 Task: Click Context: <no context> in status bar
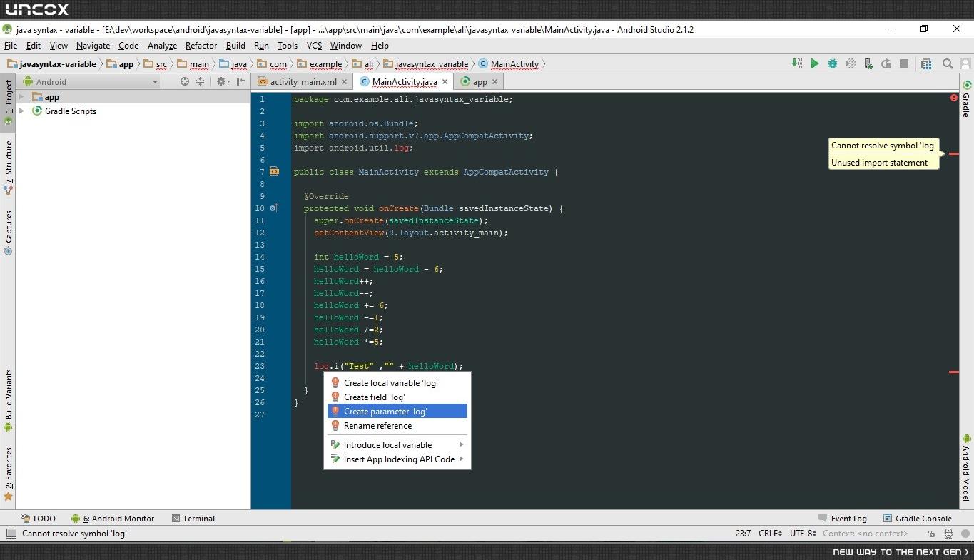[865, 534]
